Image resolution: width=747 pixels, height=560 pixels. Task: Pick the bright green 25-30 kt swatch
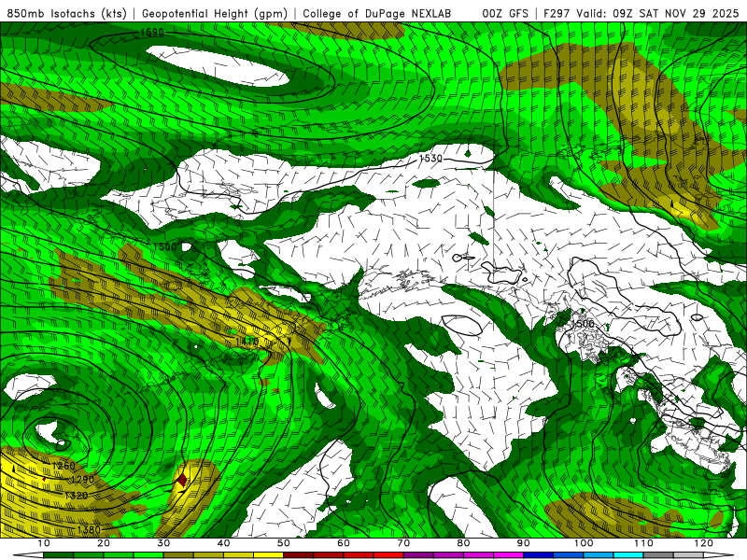pos(148,555)
